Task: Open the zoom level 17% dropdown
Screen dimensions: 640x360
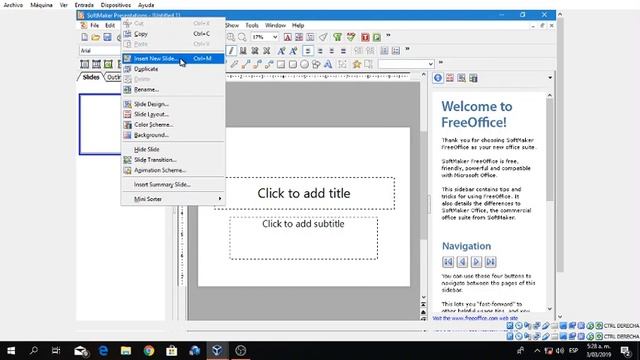Action: [275, 37]
